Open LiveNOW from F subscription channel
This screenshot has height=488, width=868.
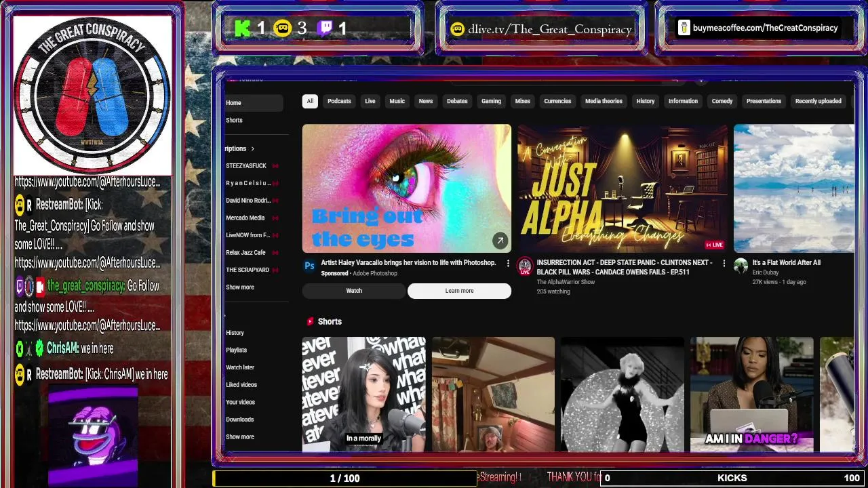coord(248,235)
